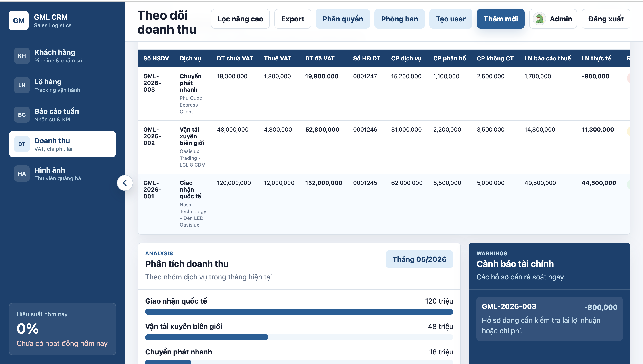Select the LH Lô hàng icon

pos(22,85)
